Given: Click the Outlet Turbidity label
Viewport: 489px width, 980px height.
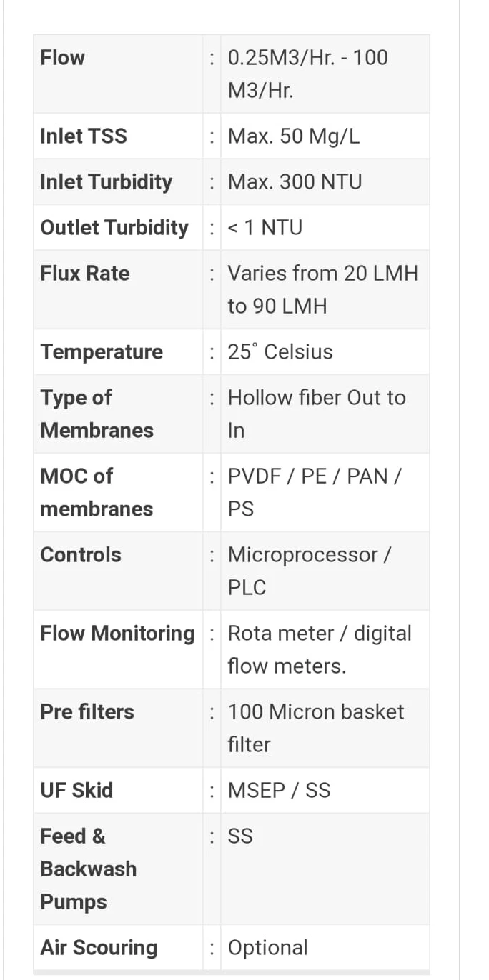Looking at the screenshot, I should [x=114, y=227].
